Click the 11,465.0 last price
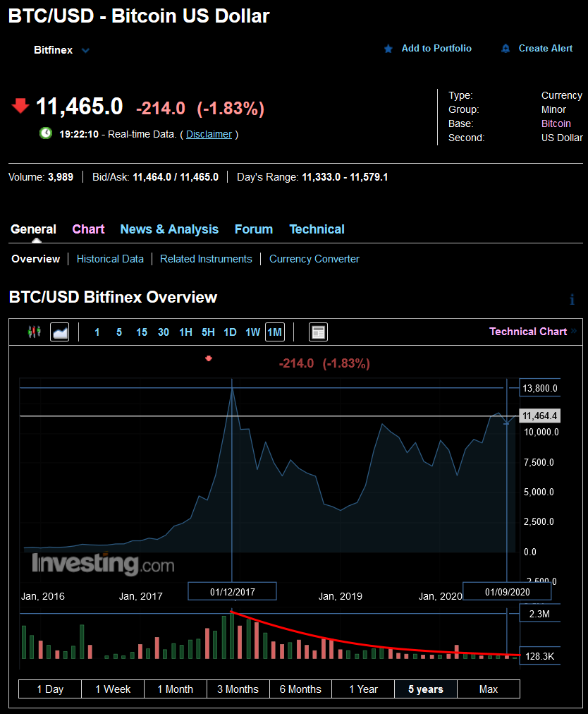The image size is (588, 714). click(79, 107)
